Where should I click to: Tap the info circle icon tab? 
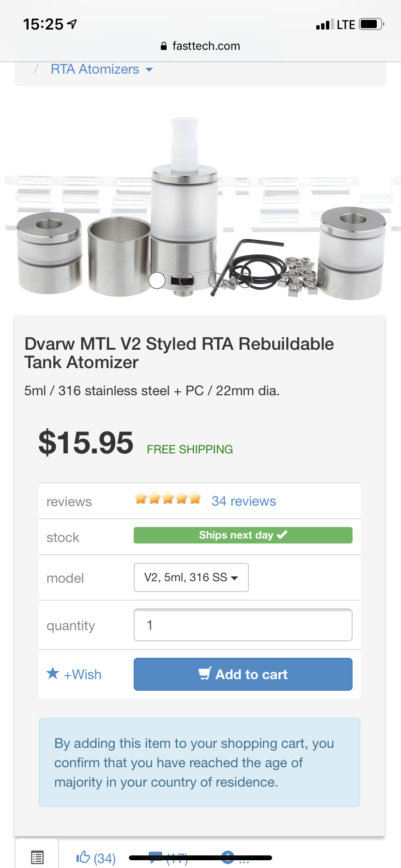228,857
